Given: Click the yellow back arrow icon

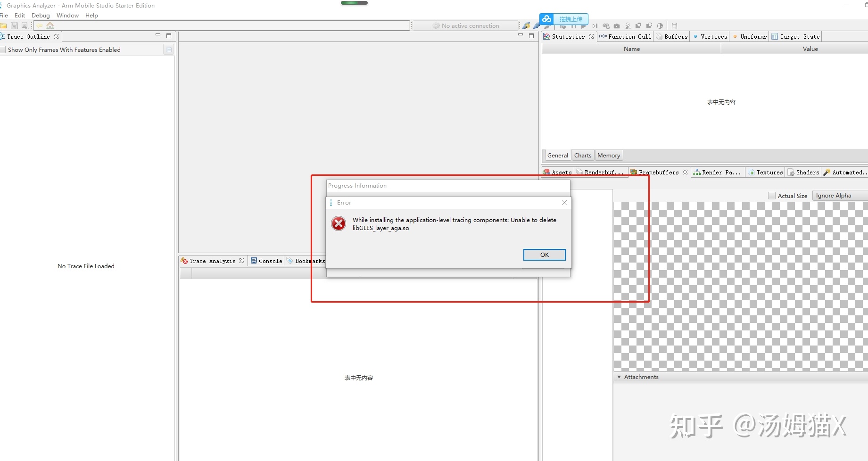Looking at the screenshot, I should pyautogui.click(x=40, y=25).
